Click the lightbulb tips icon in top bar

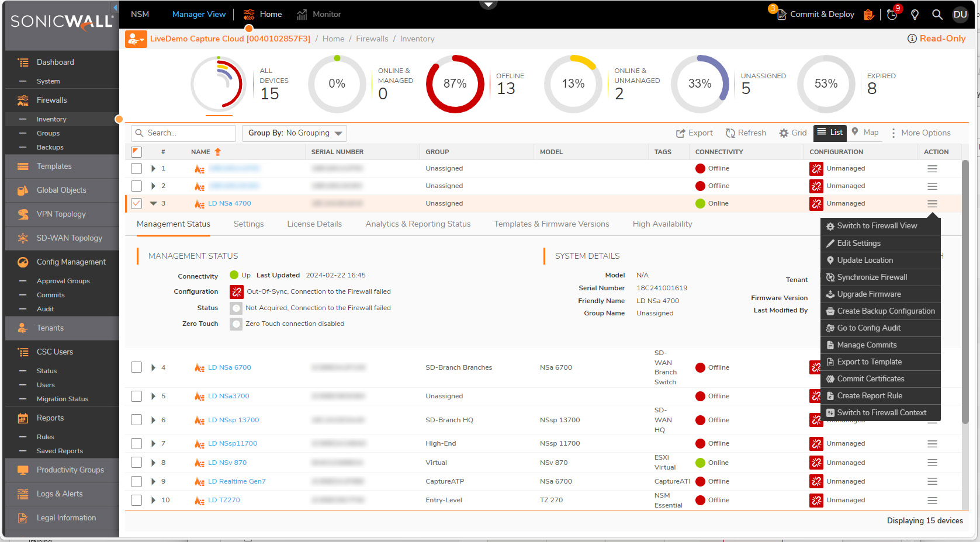[915, 15]
